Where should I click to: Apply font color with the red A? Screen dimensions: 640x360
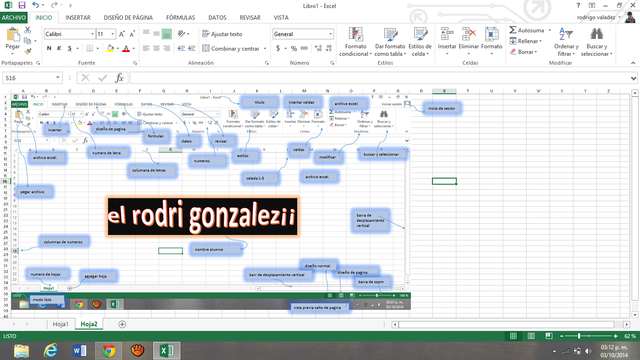click(126, 49)
